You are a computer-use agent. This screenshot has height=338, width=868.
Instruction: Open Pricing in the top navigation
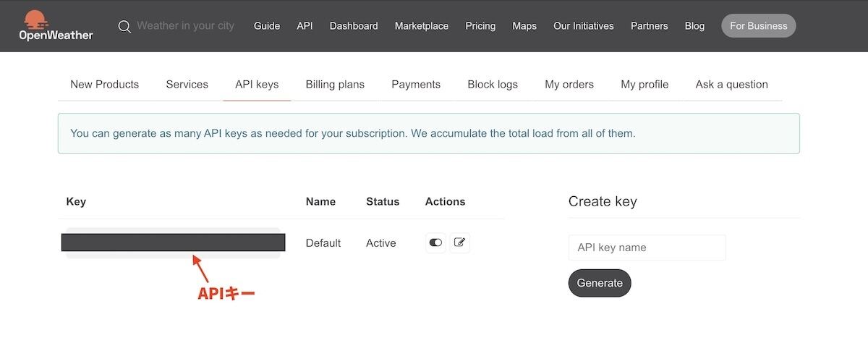480,25
